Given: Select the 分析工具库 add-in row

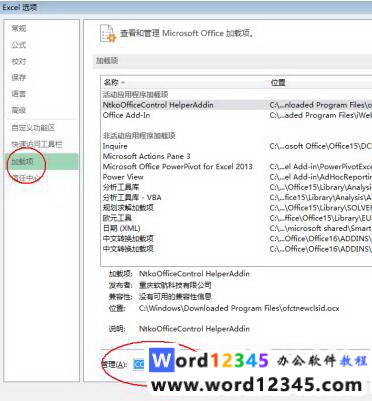Looking at the screenshot, I should pyautogui.click(x=236, y=187).
